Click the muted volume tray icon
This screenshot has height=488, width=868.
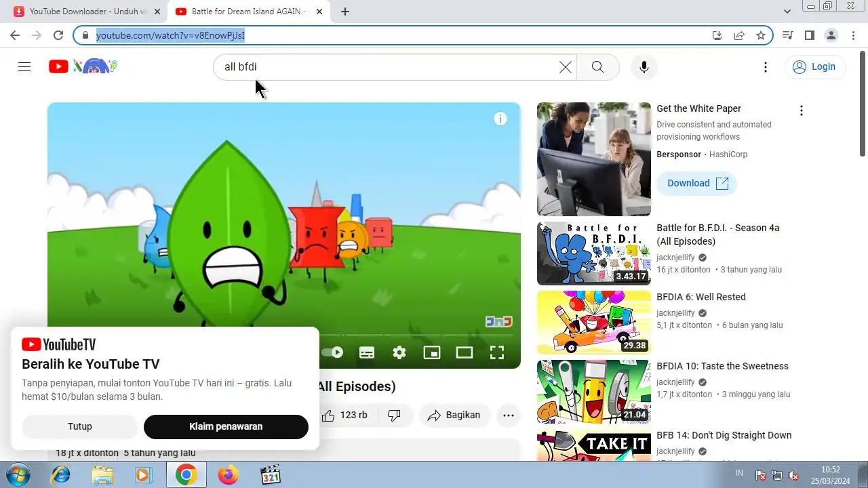[793, 475]
